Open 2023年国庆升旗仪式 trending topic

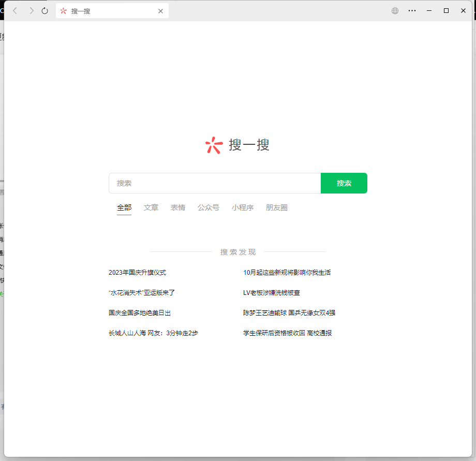tap(137, 273)
